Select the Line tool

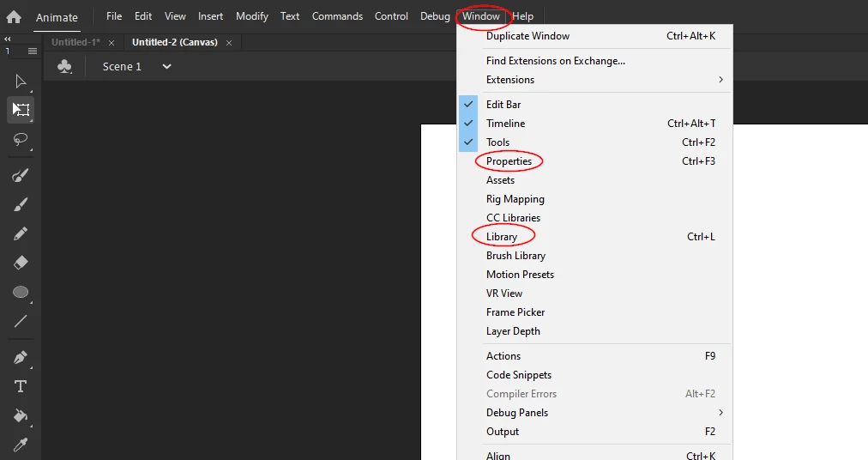[21, 321]
